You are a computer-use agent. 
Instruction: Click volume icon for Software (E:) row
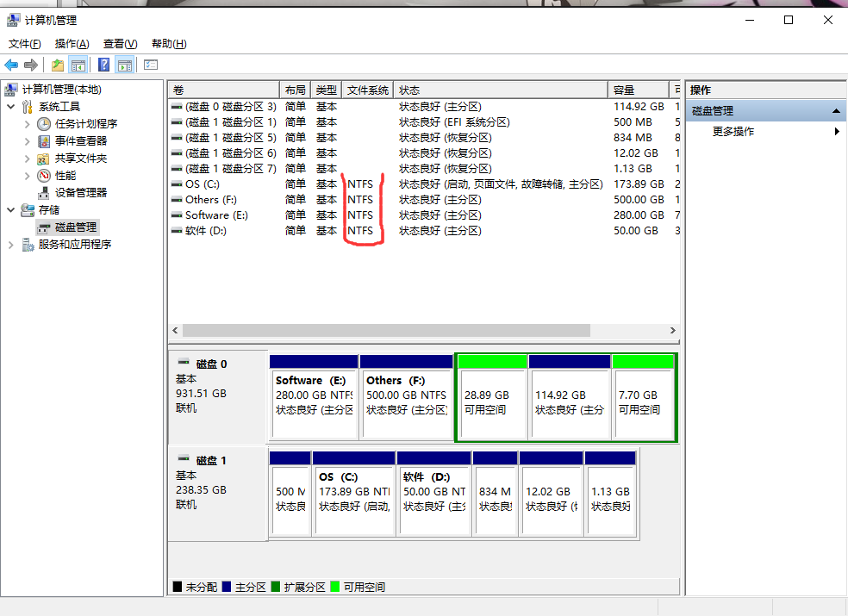point(177,215)
